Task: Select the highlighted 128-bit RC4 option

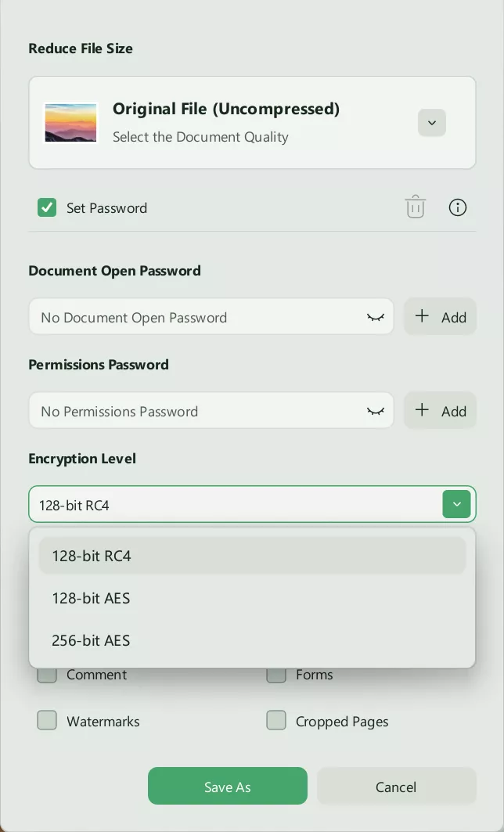Action: coord(91,556)
